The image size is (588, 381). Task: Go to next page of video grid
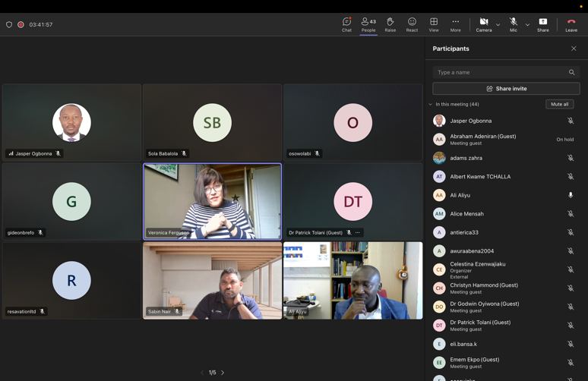tap(223, 373)
